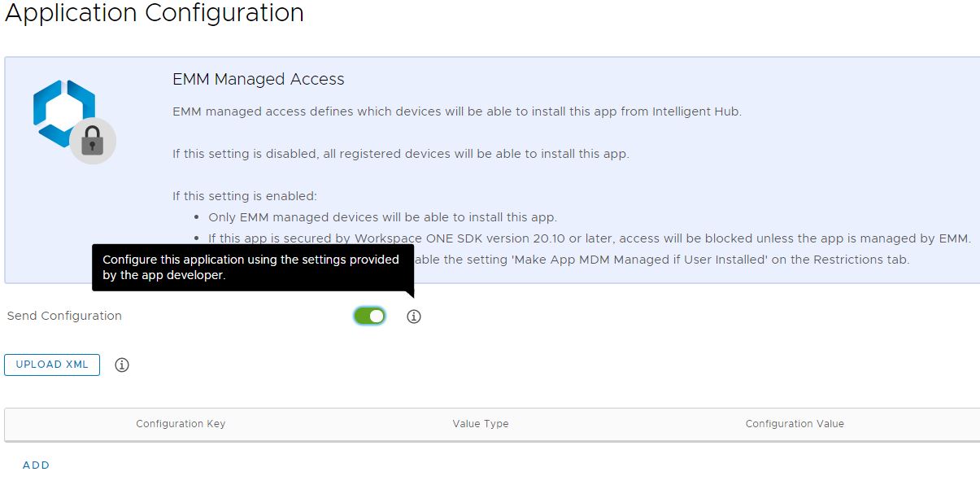Click the EMM Managed Access title
The width and height of the screenshot is (980, 485).
(259, 79)
